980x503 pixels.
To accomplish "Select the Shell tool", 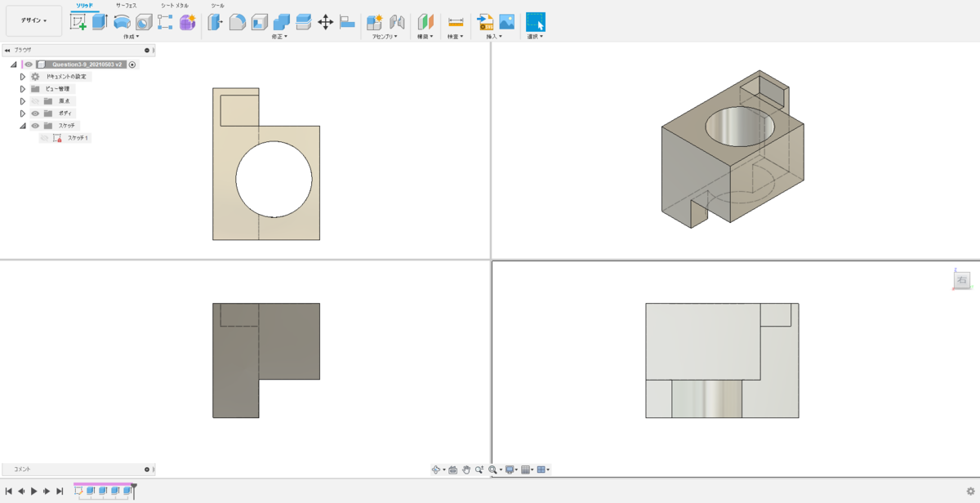I will 260,22.
